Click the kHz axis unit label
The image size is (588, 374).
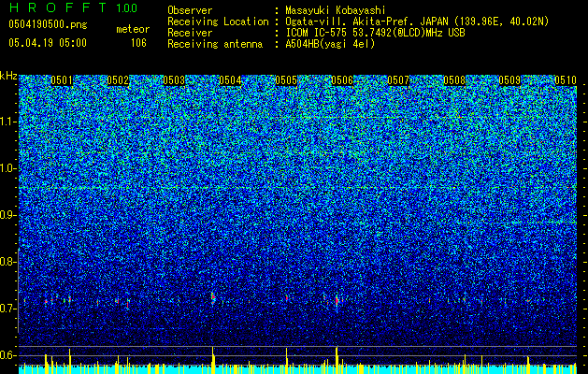point(8,76)
